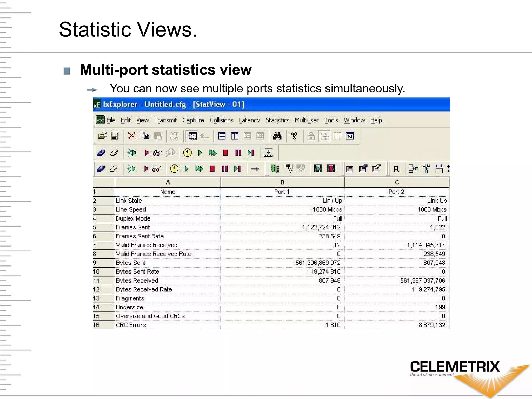
Task: Open the Multiuser menu
Action: point(307,120)
